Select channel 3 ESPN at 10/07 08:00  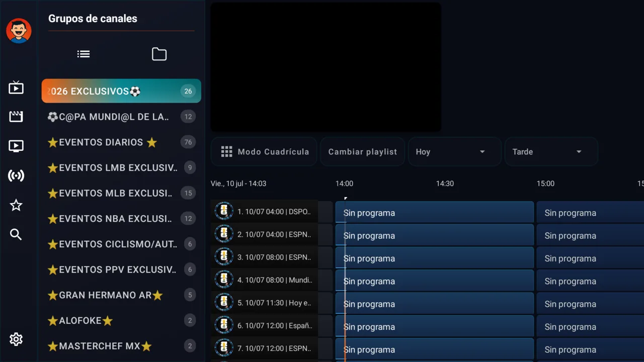(264, 257)
